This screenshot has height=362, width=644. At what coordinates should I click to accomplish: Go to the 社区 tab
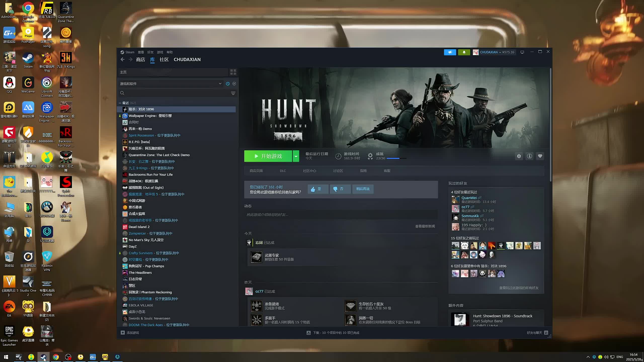pyautogui.click(x=164, y=60)
